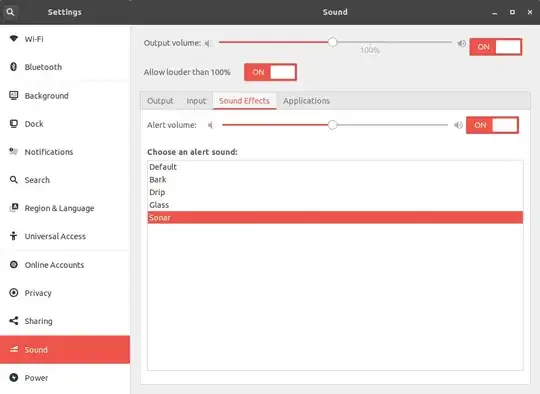Viewport: 540px width, 394px height.
Task: Disable Allow louder than 100% switch
Action: tap(270, 72)
